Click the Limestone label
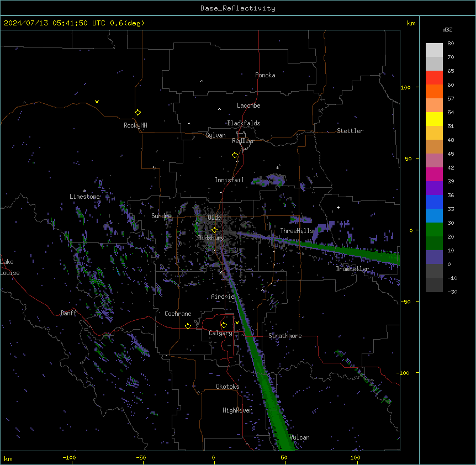The width and height of the screenshot is (476, 465). [x=84, y=197]
